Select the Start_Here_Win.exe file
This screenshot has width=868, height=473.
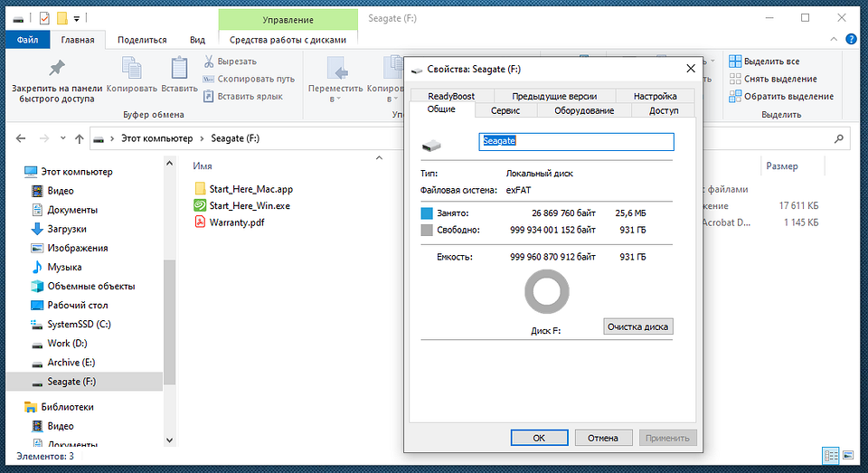(x=249, y=205)
